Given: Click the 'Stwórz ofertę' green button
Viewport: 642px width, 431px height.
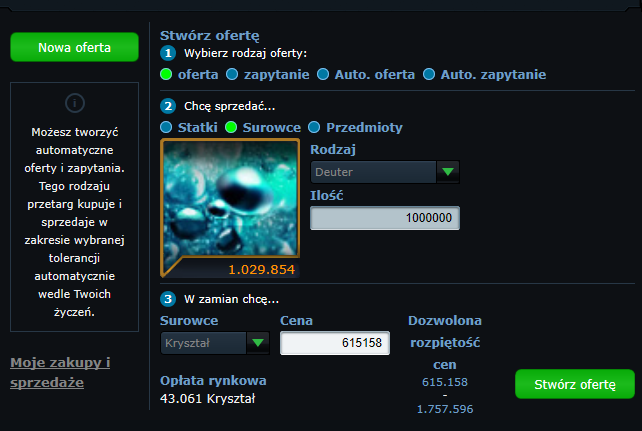Looking at the screenshot, I should (575, 384).
